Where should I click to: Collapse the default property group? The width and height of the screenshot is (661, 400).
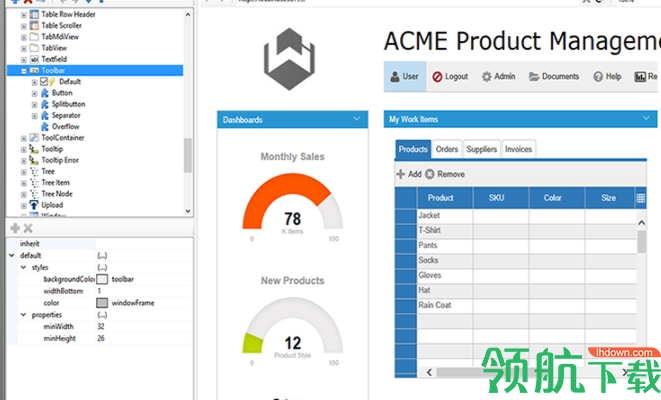tap(12, 255)
